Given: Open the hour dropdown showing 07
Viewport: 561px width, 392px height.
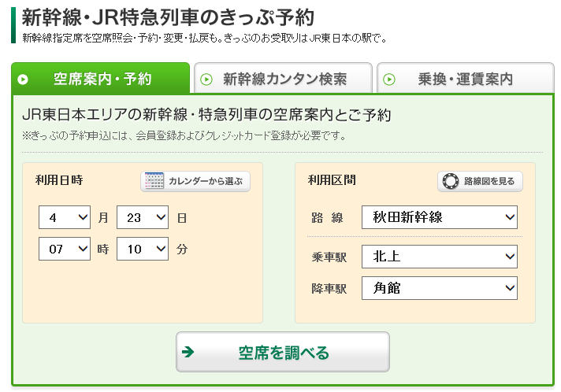Looking at the screenshot, I should click(x=65, y=249).
